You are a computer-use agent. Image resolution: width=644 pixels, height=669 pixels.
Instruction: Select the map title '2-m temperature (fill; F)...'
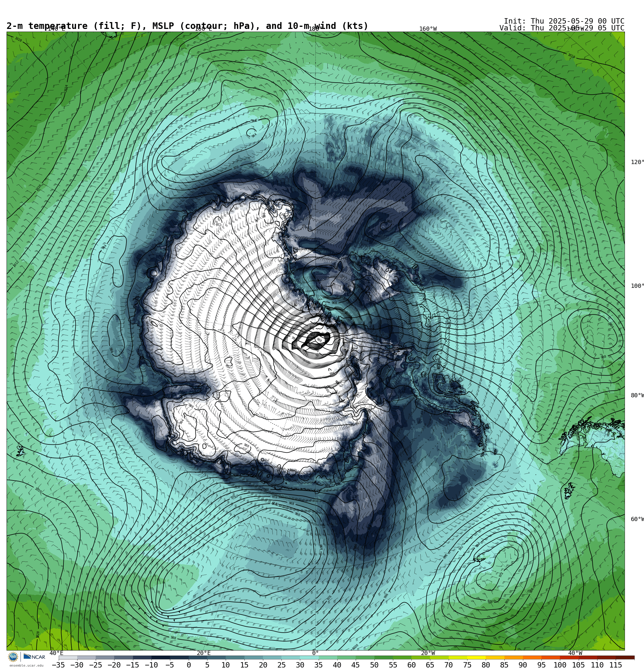pos(187,26)
